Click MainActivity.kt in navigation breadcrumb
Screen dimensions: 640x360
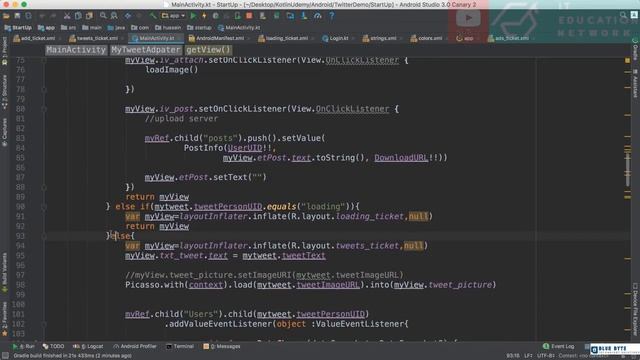(x=239, y=28)
